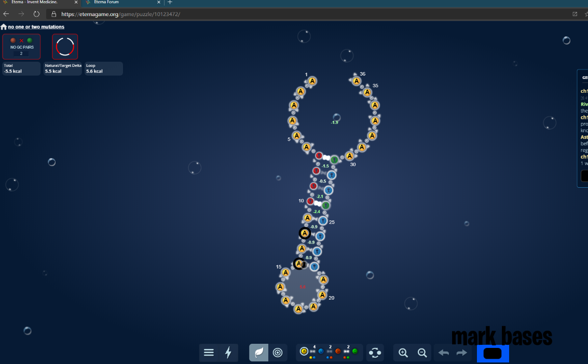Click the black mark bases button
The image size is (588, 364).
click(493, 354)
